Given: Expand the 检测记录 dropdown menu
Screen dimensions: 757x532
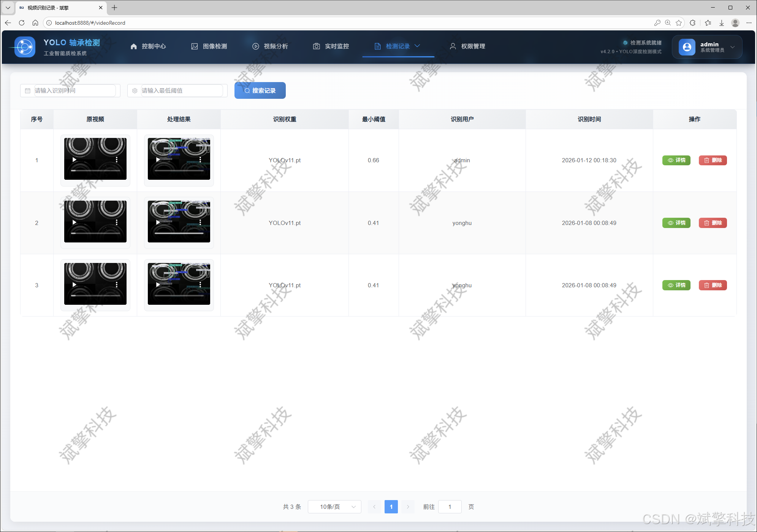Looking at the screenshot, I should coord(398,46).
